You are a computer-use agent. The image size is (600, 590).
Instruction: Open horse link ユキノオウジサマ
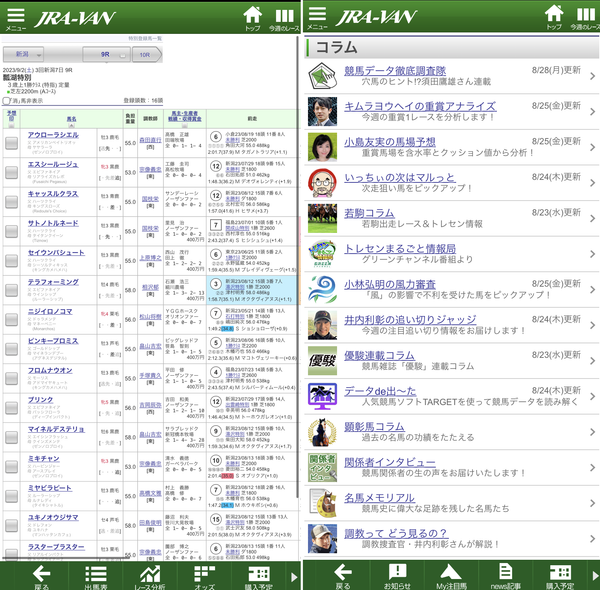(x=53, y=517)
